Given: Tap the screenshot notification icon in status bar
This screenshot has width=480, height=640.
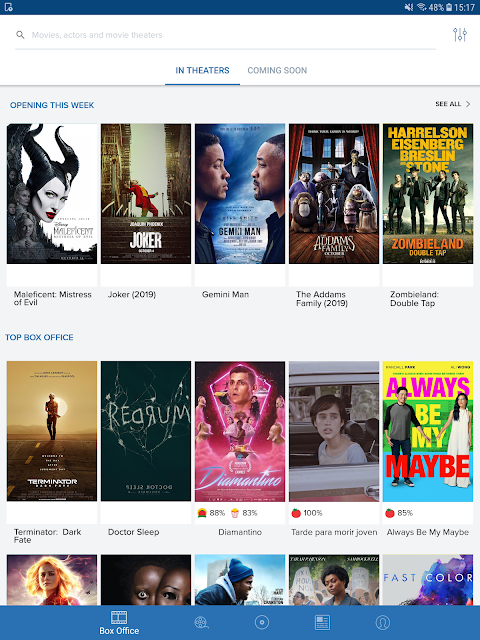Looking at the screenshot, I should [x=9, y=7].
